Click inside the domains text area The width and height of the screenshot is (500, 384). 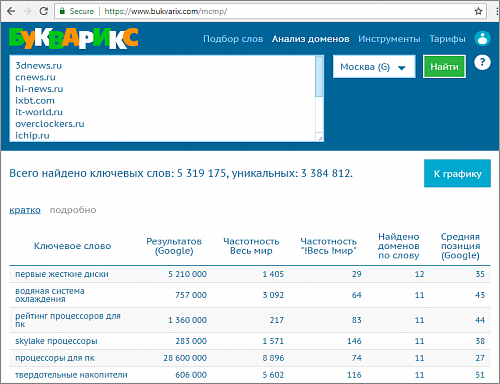coord(162,99)
